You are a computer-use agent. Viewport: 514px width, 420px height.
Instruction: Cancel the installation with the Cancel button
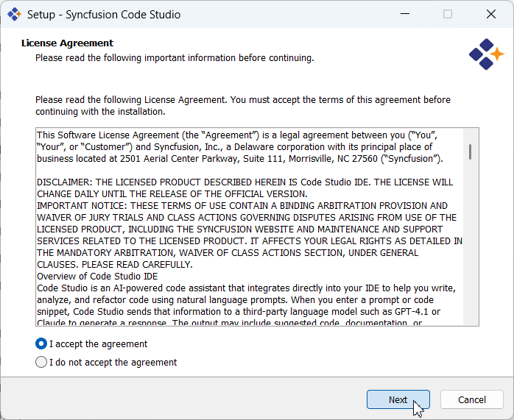coord(471,399)
